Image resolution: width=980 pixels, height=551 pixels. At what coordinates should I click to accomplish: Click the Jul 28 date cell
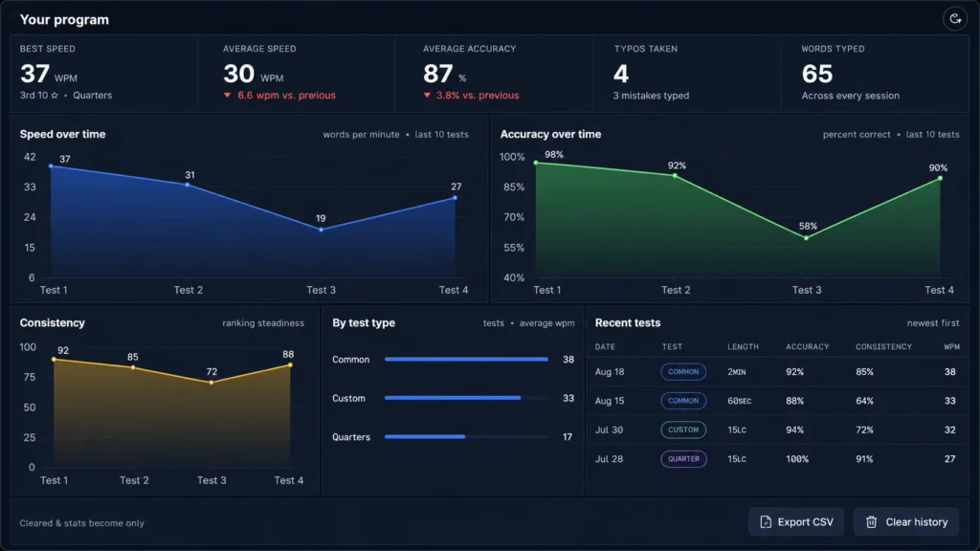(x=609, y=458)
